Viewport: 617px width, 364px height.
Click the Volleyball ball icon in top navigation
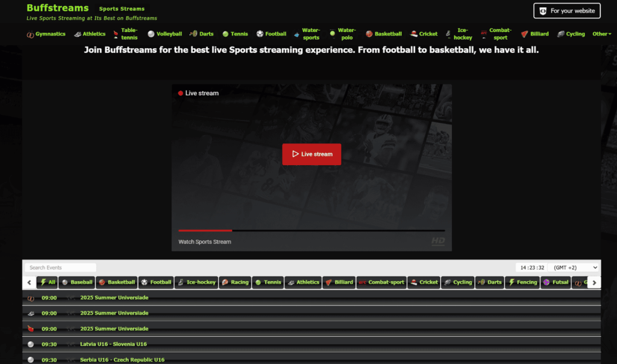[x=151, y=34]
